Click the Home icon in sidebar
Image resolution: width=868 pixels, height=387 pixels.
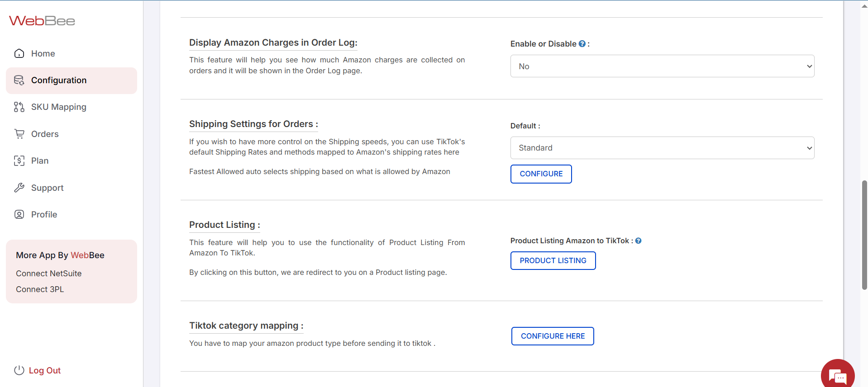(19, 53)
